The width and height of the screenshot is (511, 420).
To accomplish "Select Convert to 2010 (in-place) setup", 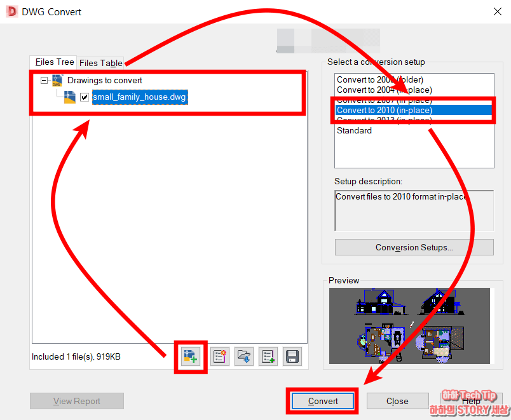I will 414,110.
